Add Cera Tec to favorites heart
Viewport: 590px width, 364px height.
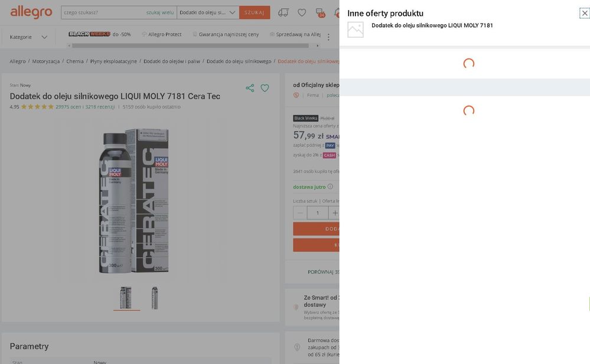tap(265, 88)
